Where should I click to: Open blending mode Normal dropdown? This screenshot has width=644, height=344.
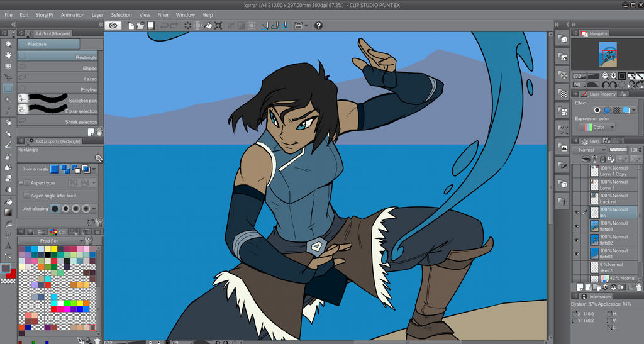[x=589, y=150]
